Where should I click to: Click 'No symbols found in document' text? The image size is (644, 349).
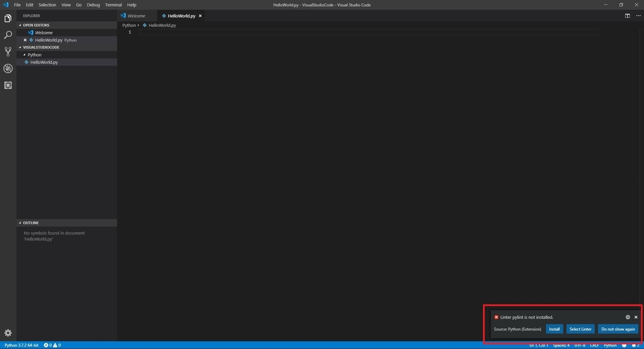pos(54,233)
